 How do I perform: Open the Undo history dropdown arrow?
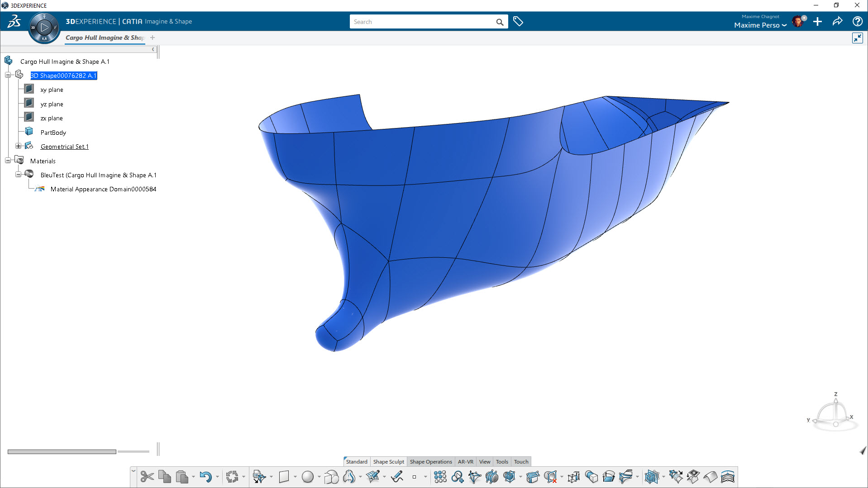tap(217, 477)
